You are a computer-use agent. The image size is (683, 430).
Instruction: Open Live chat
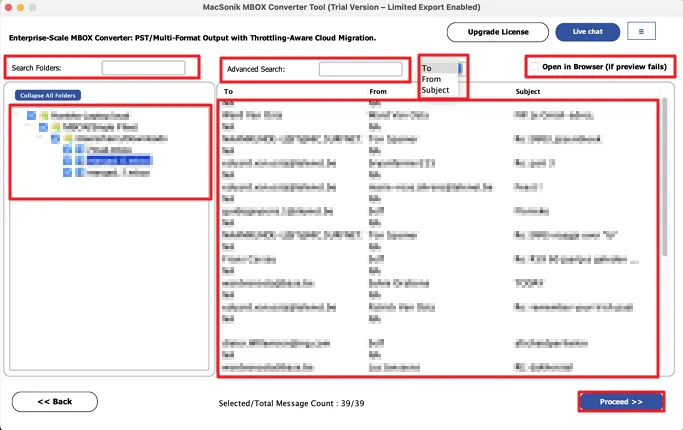coord(588,32)
